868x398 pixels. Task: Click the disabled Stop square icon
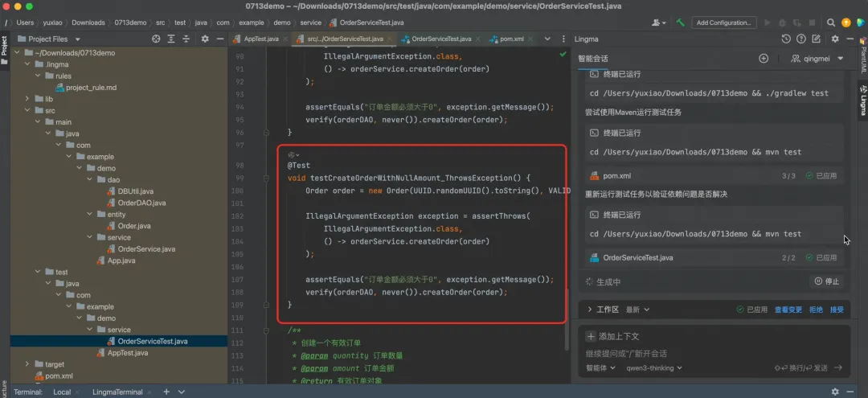point(812,23)
